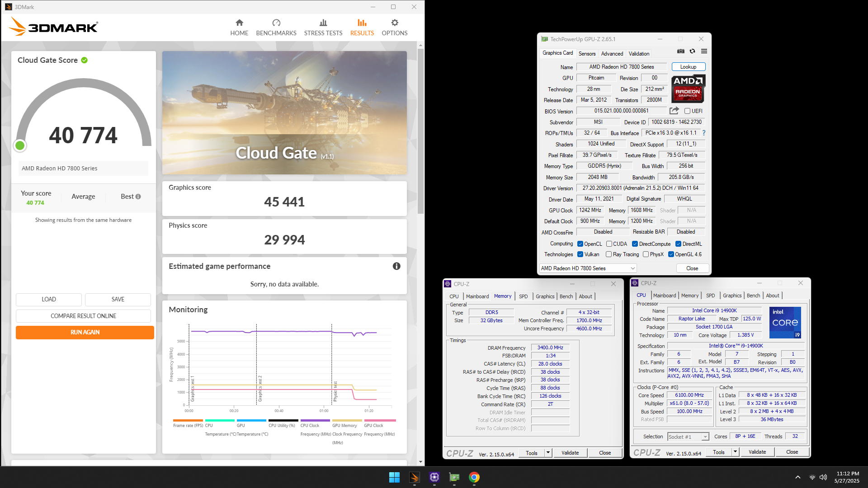Click Frame rate (FPS) legend swatch
The image size is (868, 488).
[188, 420]
